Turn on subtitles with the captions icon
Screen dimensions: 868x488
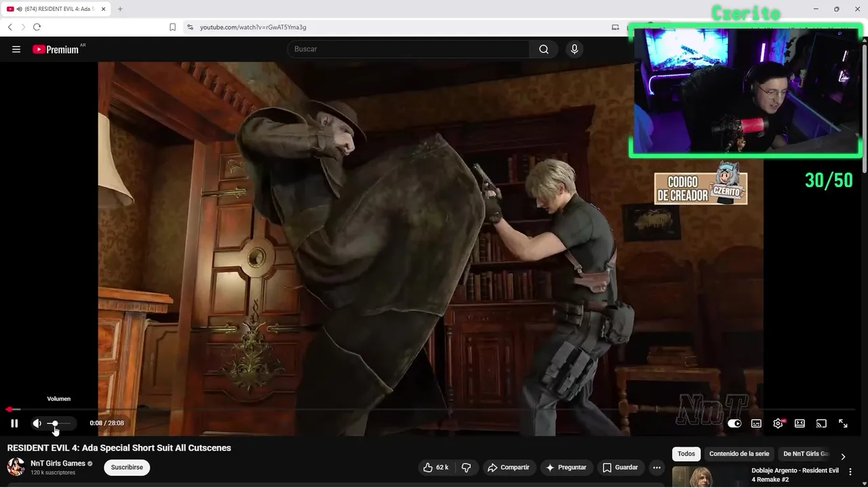click(x=756, y=423)
